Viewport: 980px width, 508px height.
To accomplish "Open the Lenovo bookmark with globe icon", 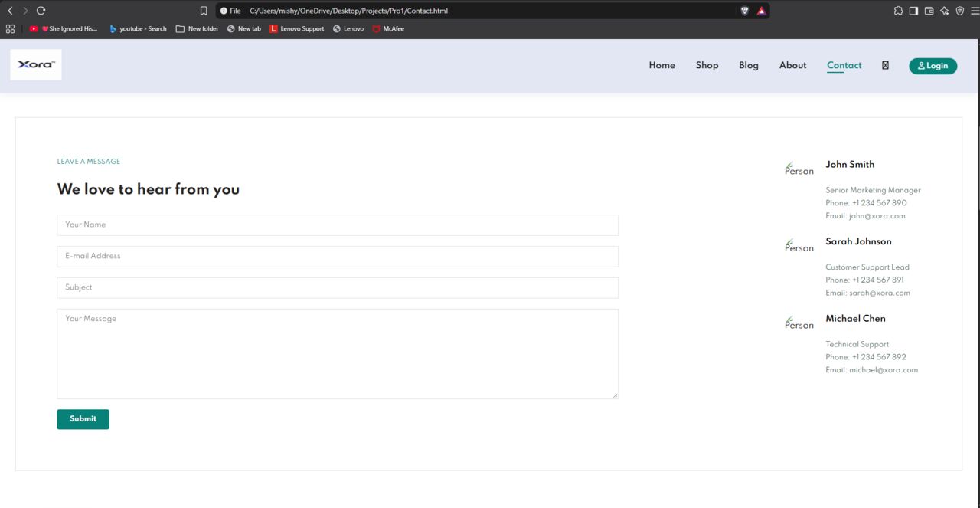I will (x=348, y=28).
